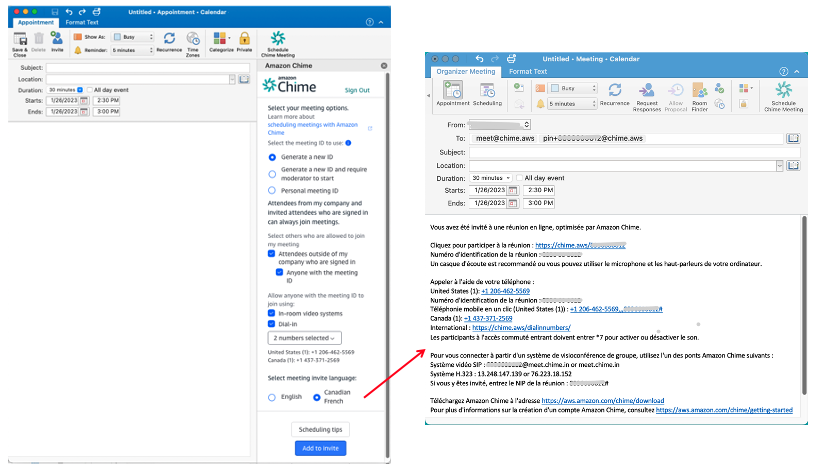Click Save & Close in Appointment window

tap(20, 44)
